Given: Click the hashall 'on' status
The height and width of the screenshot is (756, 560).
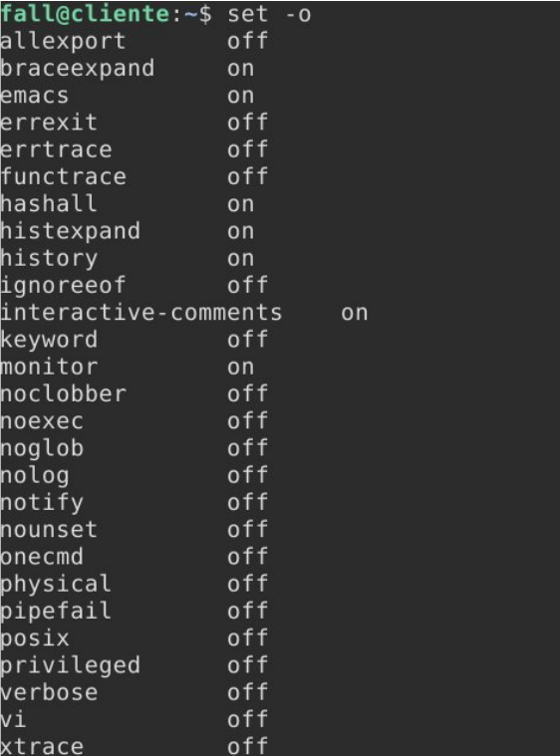Looking at the screenshot, I should tap(241, 204).
